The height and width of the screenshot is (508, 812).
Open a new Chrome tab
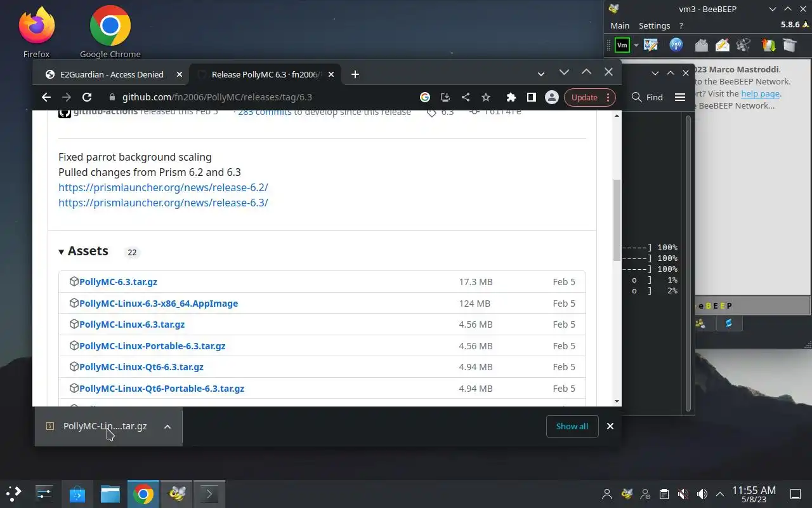coord(355,74)
